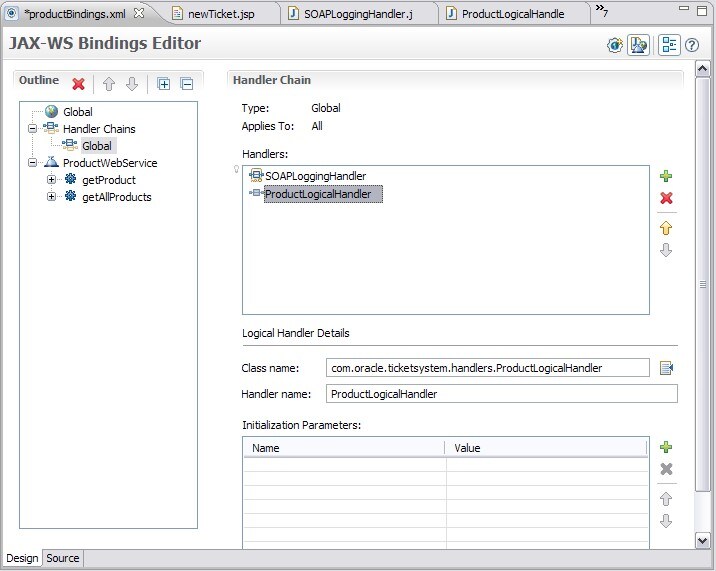
Task: Move outline item up arrow
Action: point(109,84)
